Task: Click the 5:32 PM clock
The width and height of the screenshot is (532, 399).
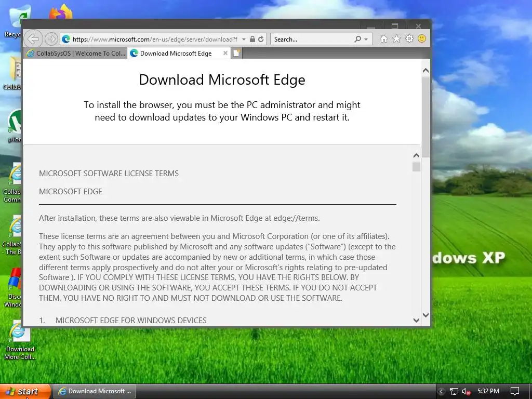Action: [488, 391]
